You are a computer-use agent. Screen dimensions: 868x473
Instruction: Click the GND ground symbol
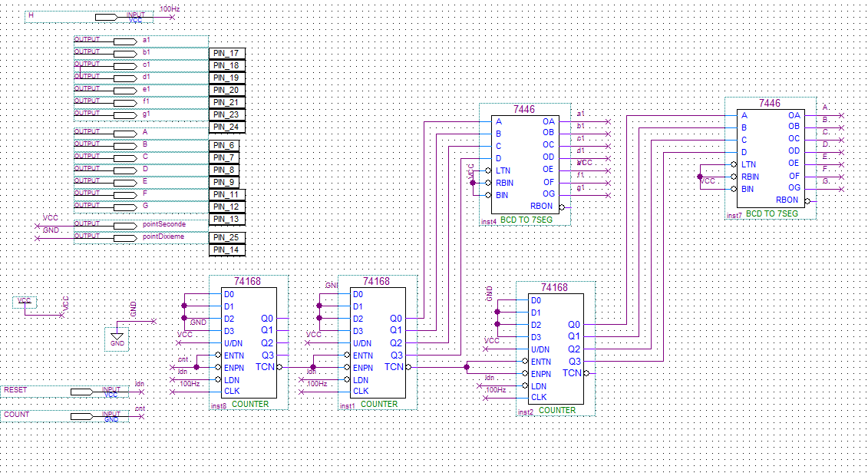[x=117, y=338]
